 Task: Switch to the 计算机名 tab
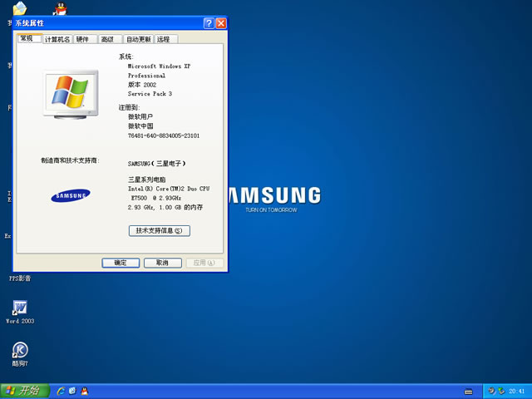click(x=57, y=39)
